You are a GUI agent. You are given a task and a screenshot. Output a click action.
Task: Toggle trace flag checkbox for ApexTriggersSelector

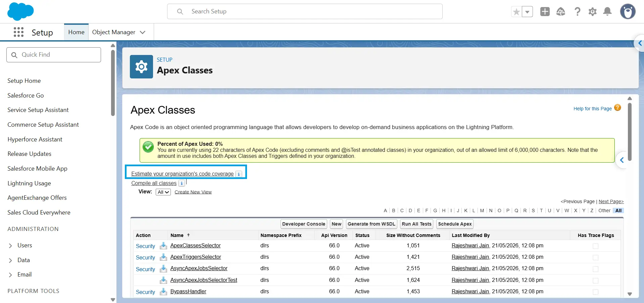(595, 257)
